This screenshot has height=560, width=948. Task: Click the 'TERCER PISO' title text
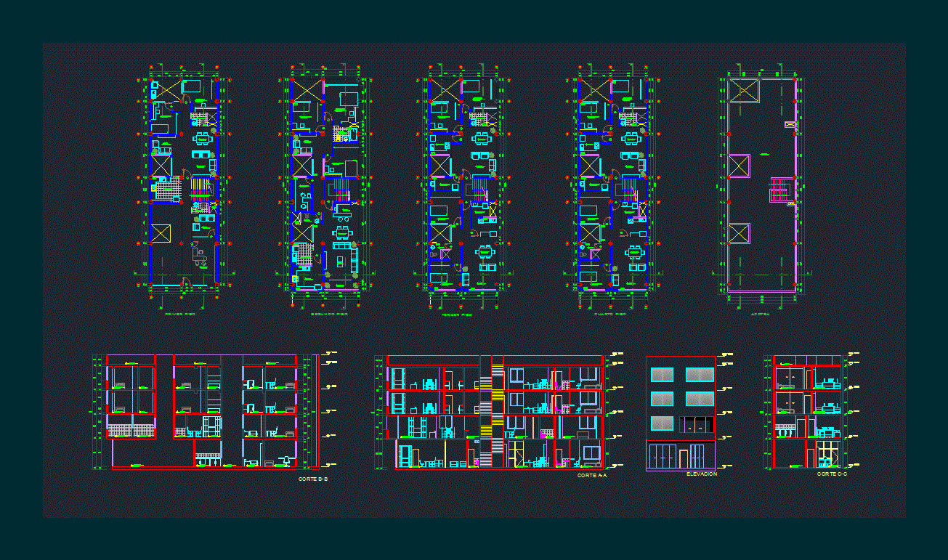coord(455,315)
